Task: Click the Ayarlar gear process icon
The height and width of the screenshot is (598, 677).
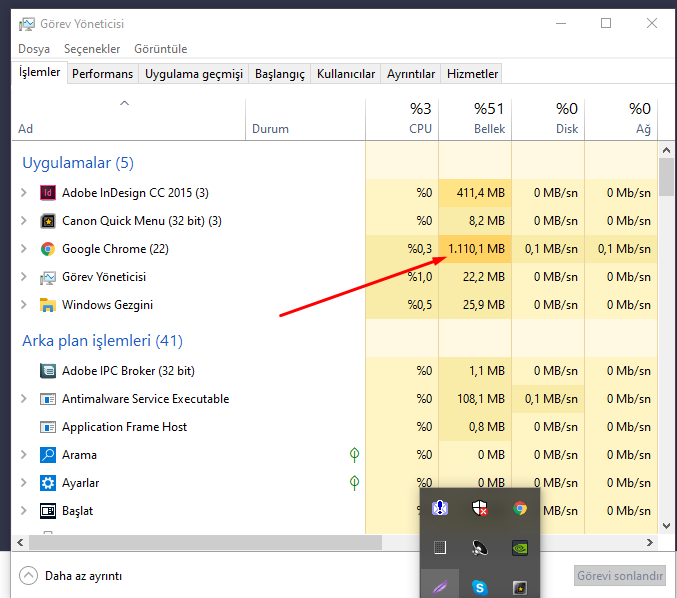Action: (48, 483)
